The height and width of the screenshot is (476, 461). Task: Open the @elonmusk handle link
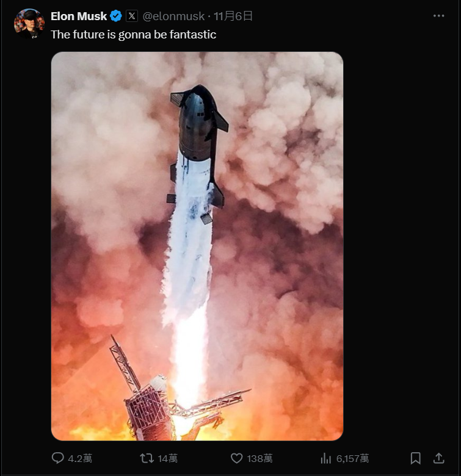coord(173,16)
